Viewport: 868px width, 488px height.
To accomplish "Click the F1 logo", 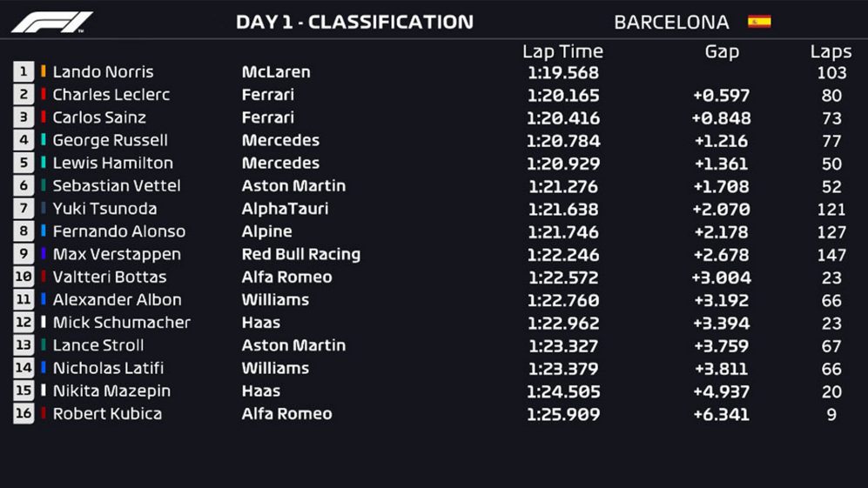I will [x=52, y=22].
